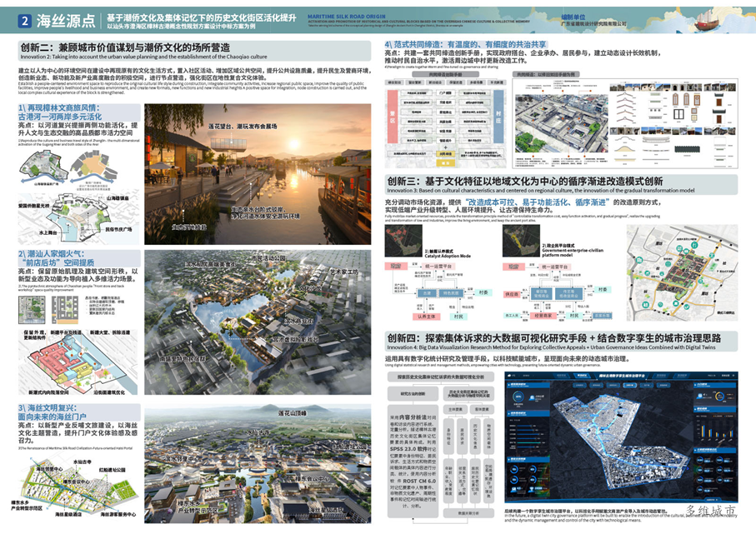
Task: Open the pink axonometric building diagram
Action: pos(78,362)
